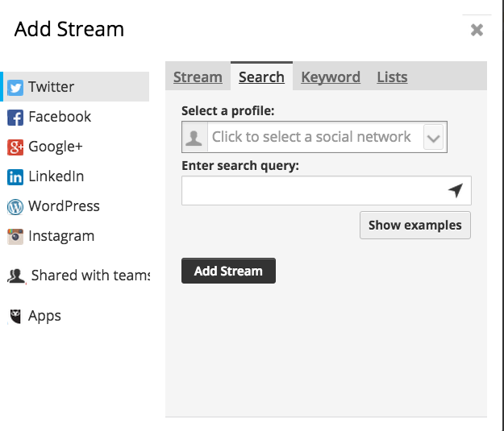Click the Google+ logo icon
This screenshot has width=504, height=431.
coord(15,147)
